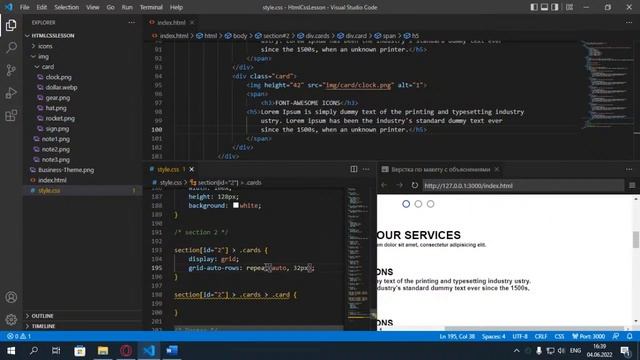Open the Help menu
Screen dimensions: 640x360
(176, 7)
